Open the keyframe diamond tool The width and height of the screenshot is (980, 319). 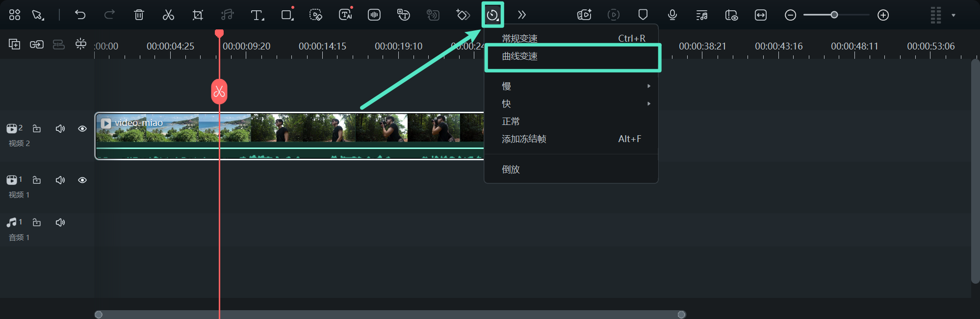463,15
